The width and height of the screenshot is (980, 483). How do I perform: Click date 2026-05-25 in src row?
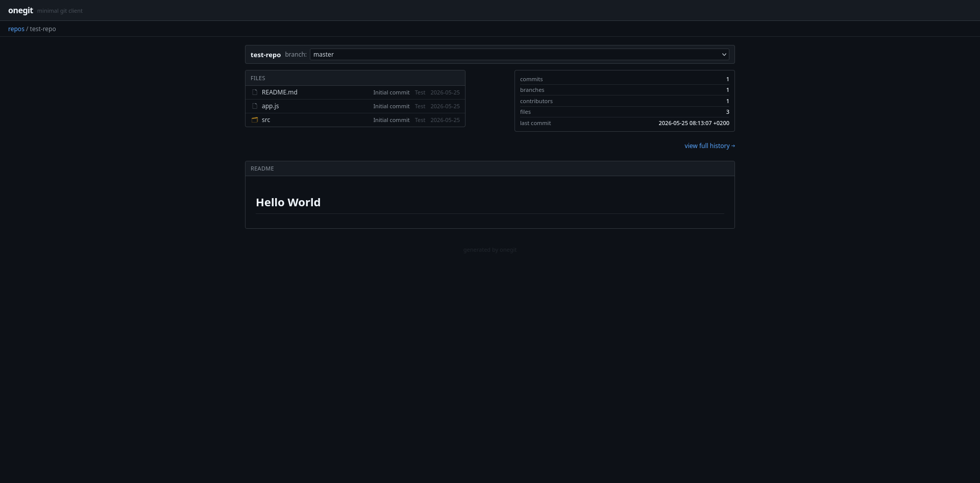coord(445,120)
